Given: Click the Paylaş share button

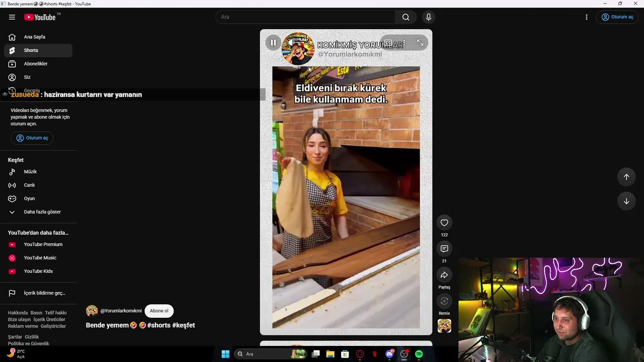Looking at the screenshot, I should click(444, 275).
